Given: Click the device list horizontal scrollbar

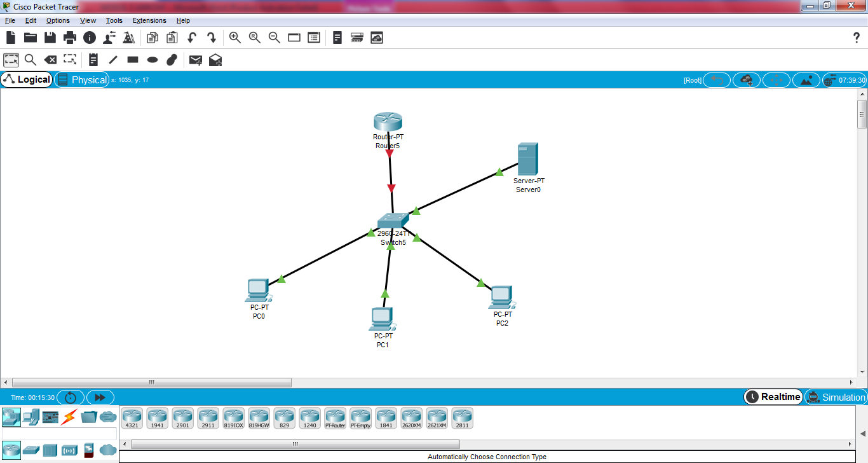Looking at the screenshot, I should 295,444.
